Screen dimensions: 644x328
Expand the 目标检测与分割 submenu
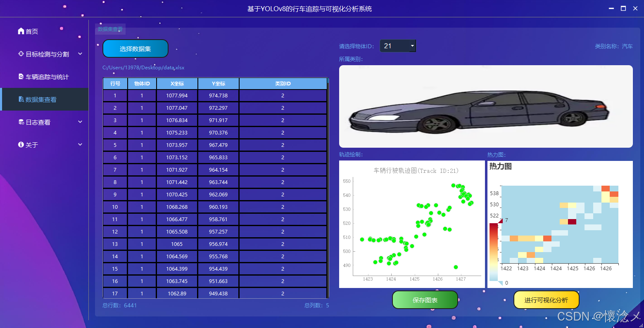(x=80, y=54)
